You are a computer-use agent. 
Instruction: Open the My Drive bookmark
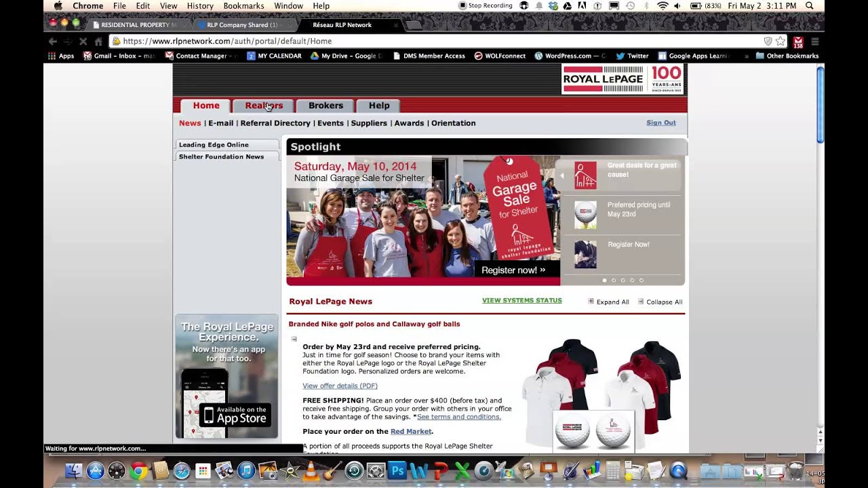(x=347, y=56)
